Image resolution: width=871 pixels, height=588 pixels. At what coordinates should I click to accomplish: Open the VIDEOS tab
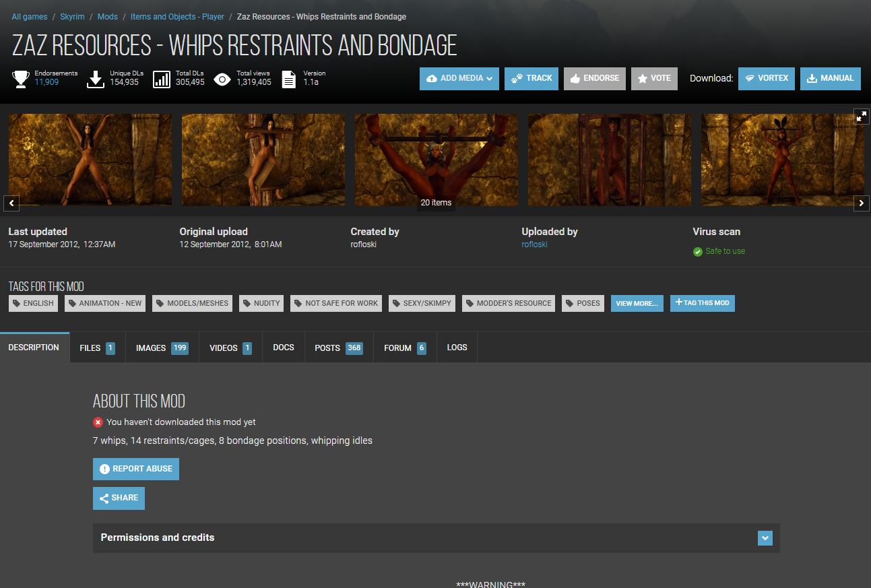[x=230, y=348]
